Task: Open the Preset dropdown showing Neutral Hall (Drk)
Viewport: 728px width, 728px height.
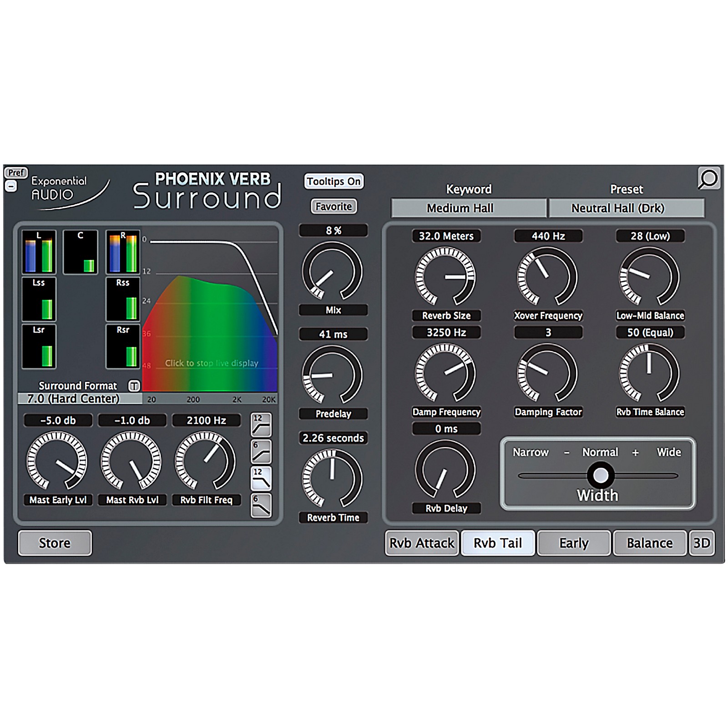Action: [x=626, y=208]
